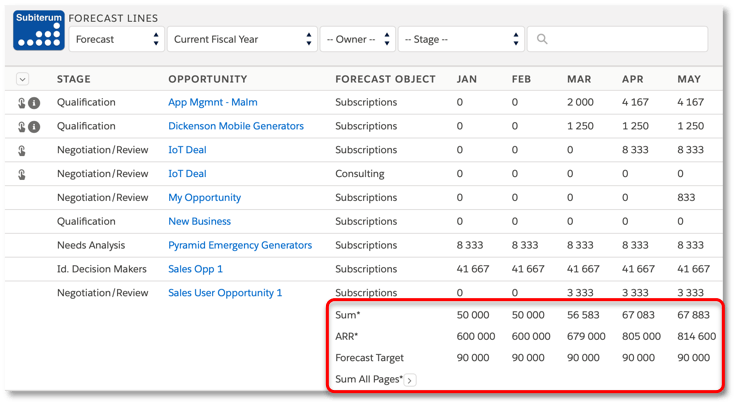Open Dickenson Mobile Generators opportunity
Viewport: 735px width, 404px height.
point(236,126)
